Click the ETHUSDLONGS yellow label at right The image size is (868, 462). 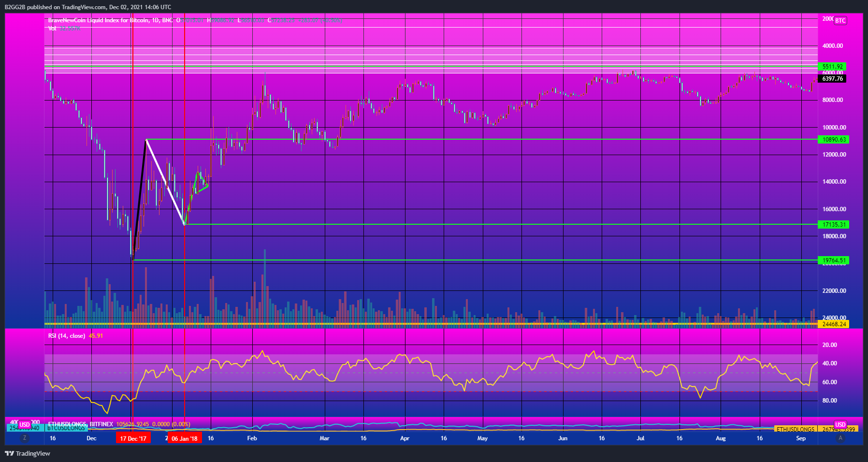(x=795, y=429)
